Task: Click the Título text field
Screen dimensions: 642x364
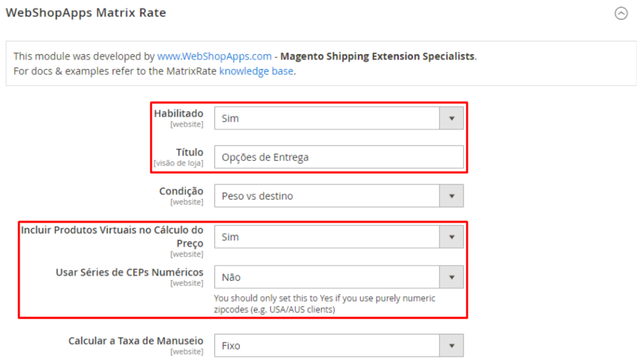Action: pyautogui.click(x=338, y=158)
